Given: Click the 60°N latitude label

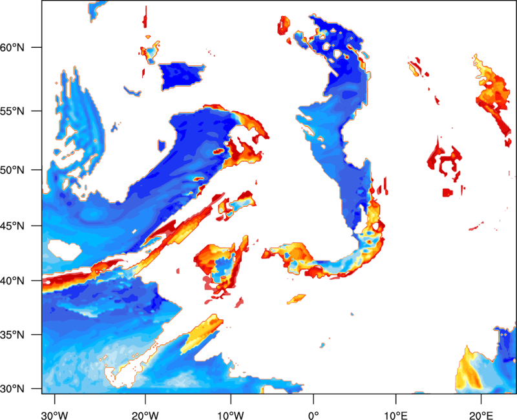Looking at the screenshot, I should click(12, 47).
